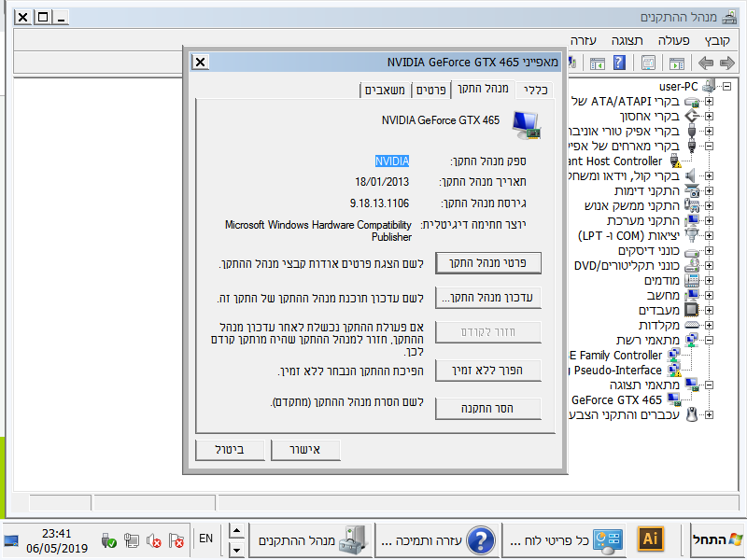Expand the mice and pointing devices node

click(710, 414)
